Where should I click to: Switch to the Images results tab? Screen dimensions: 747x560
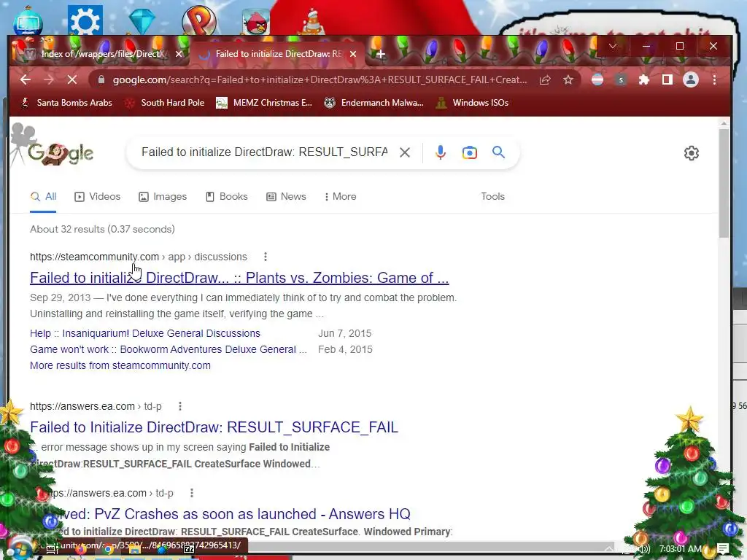coord(163,197)
